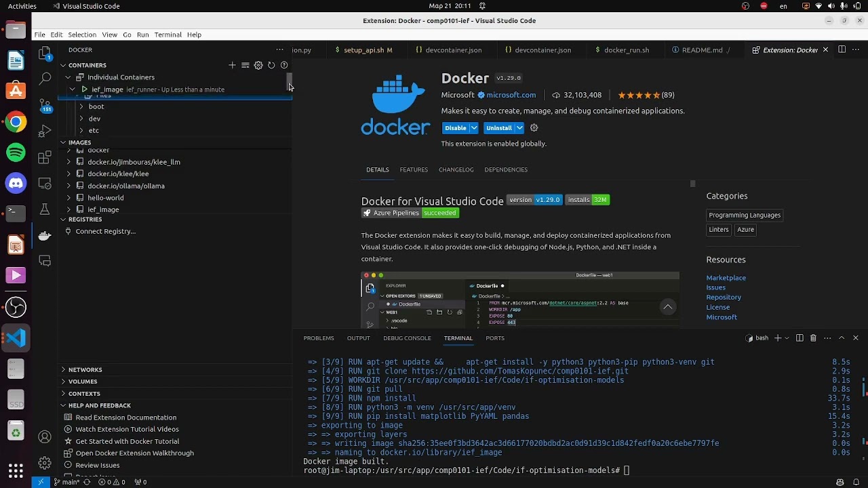
Task: Open Source Control view with 151 badge
Action: (x=45, y=104)
